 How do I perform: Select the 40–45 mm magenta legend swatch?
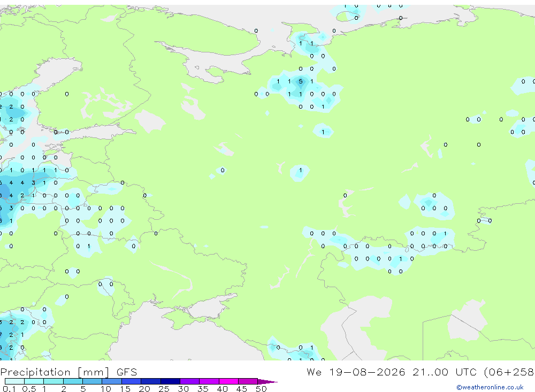pos(228,381)
